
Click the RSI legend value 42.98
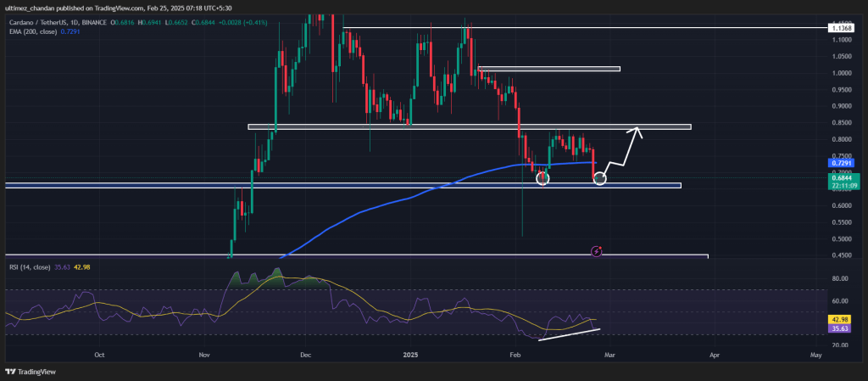pos(83,267)
